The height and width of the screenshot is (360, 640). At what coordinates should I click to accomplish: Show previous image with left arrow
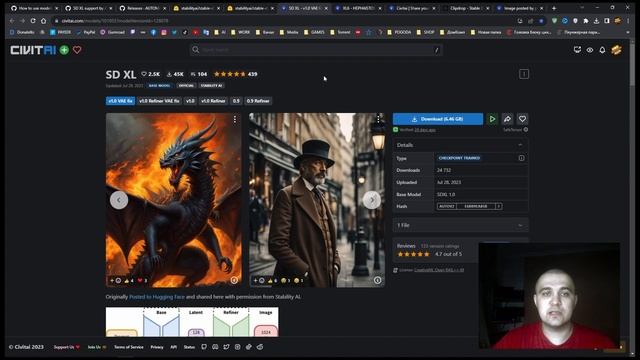click(119, 200)
